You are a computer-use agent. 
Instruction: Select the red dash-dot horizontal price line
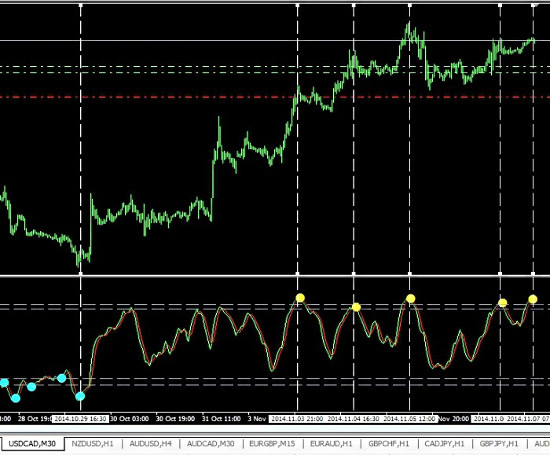pos(275,97)
